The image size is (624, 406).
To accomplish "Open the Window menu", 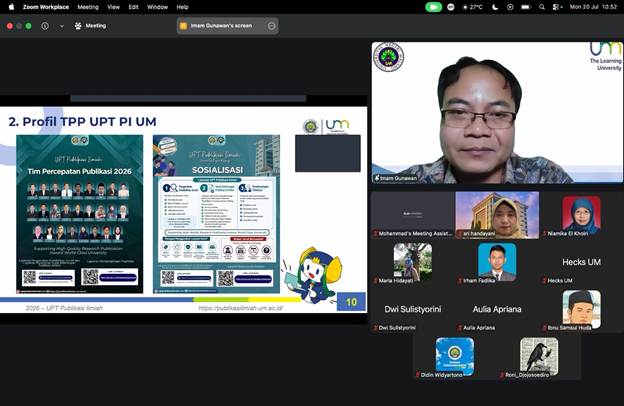I will tap(157, 7).
